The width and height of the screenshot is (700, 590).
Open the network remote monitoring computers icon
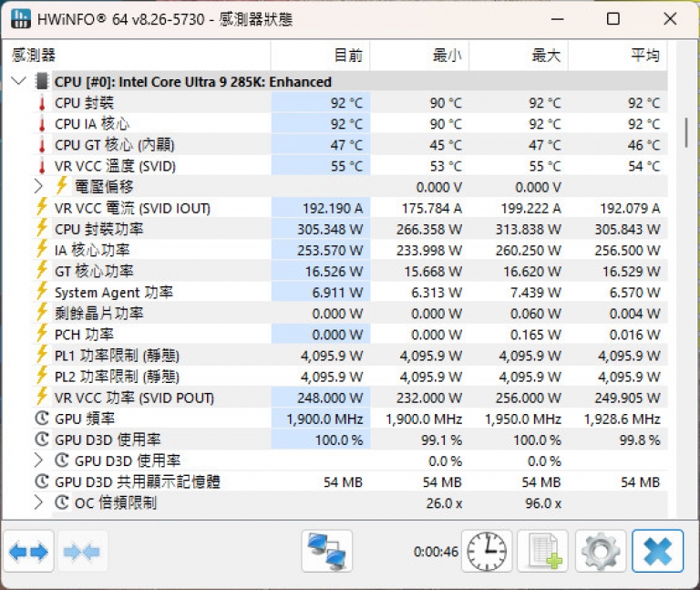(327, 552)
